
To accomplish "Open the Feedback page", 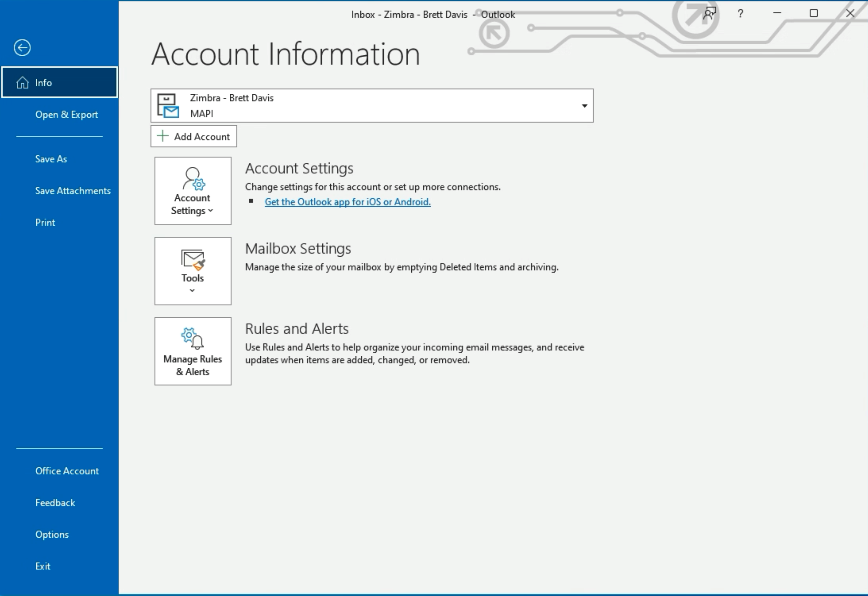I will click(59, 503).
